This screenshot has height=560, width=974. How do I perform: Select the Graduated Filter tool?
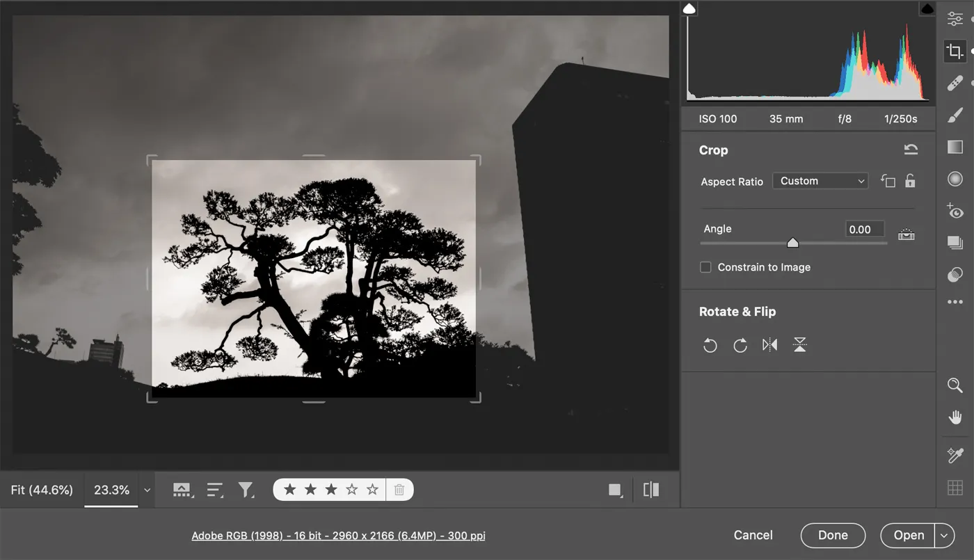[955, 147]
